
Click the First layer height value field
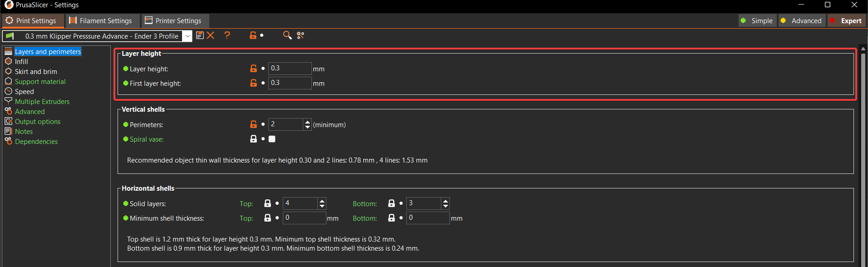tap(290, 83)
